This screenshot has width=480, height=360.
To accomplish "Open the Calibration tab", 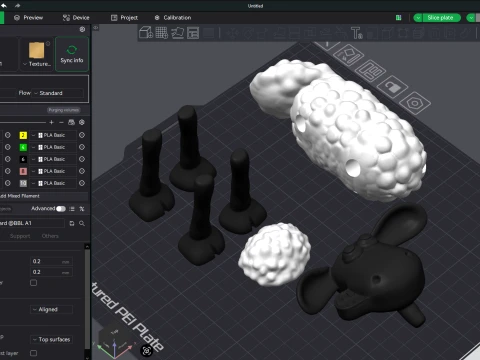I will (x=173, y=18).
